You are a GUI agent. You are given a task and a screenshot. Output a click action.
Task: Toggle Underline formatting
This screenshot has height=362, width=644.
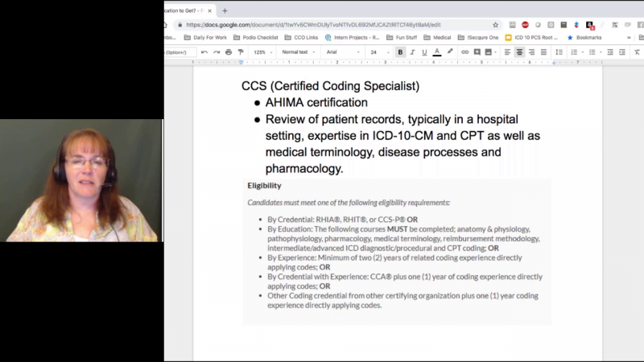tap(424, 52)
